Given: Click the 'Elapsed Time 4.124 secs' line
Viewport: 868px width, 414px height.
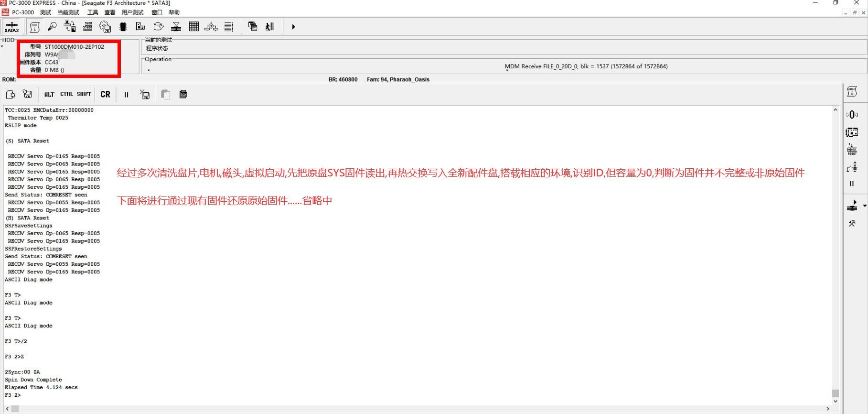Looking at the screenshot, I should click(41, 387).
